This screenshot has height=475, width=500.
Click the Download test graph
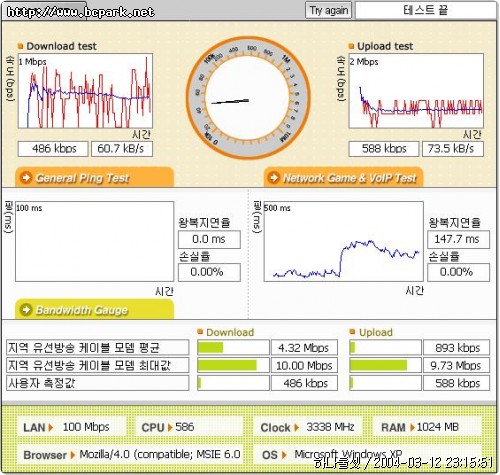pos(85,91)
